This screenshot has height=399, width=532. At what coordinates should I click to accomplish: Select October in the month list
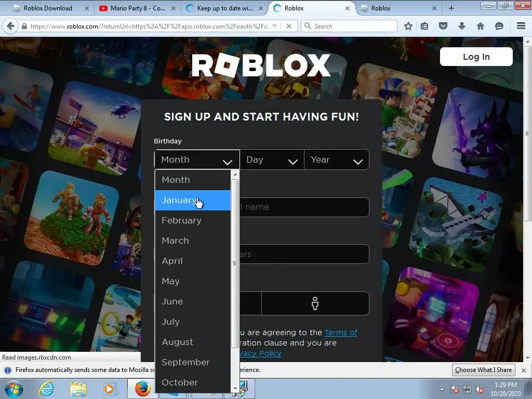[193, 382]
